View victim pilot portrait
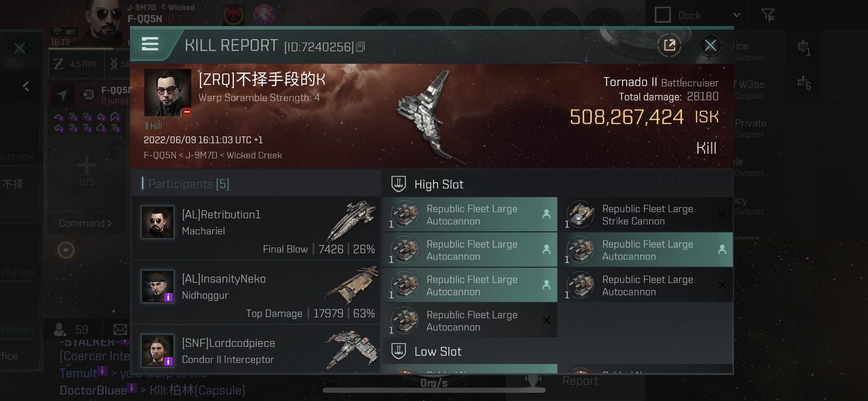Screen dimensions: 868x401 point(168,93)
